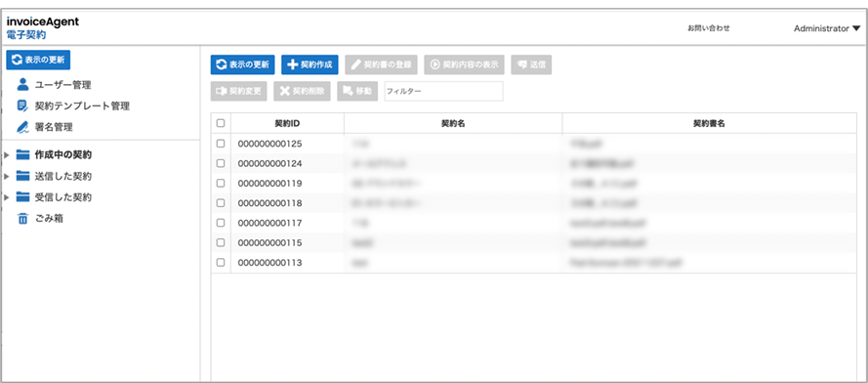The height and width of the screenshot is (383, 868).
Task: Toggle the select-all checkbox in table header
Action: click(x=221, y=123)
